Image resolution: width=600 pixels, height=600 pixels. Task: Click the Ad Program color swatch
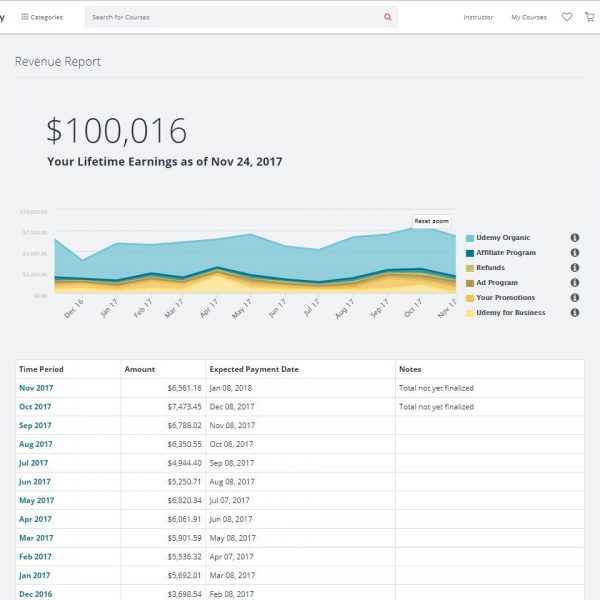[x=469, y=283]
